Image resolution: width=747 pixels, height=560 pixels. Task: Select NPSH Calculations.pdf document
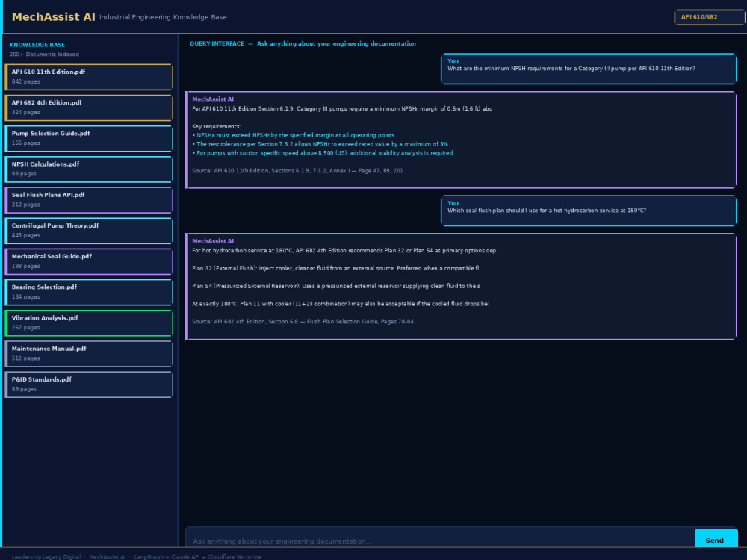point(89,169)
